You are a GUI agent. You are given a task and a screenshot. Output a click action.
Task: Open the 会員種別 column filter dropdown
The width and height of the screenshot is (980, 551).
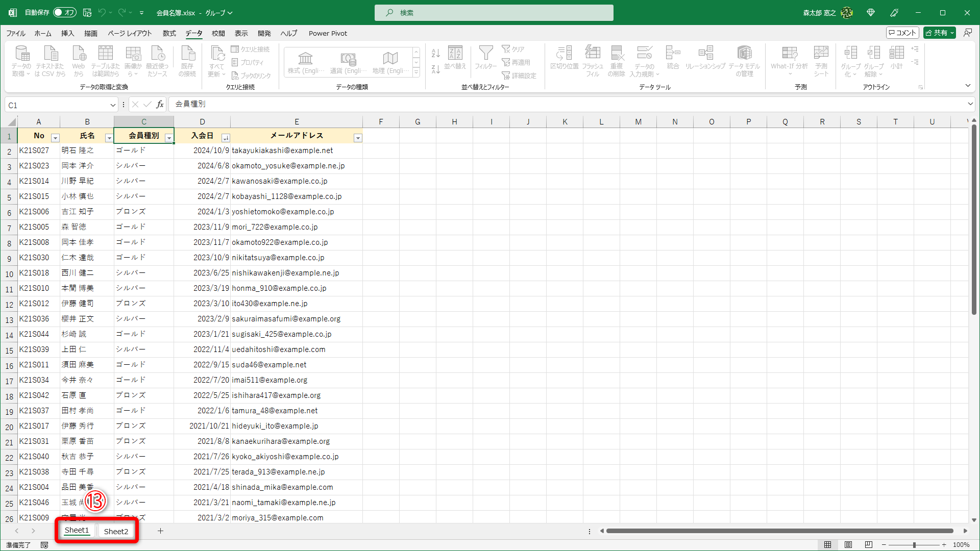(x=169, y=138)
